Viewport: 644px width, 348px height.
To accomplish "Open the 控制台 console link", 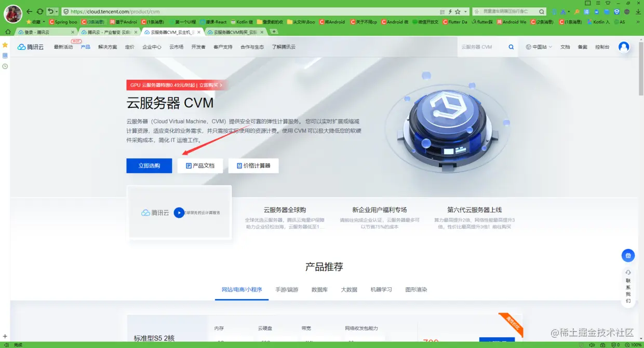I will coord(602,47).
